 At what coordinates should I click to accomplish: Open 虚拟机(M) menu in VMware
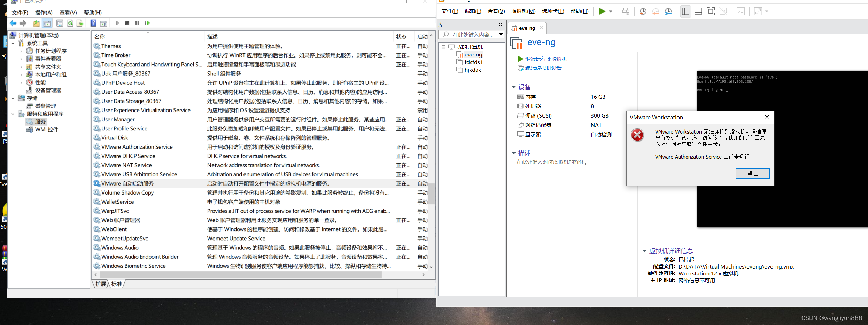(523, 11)
